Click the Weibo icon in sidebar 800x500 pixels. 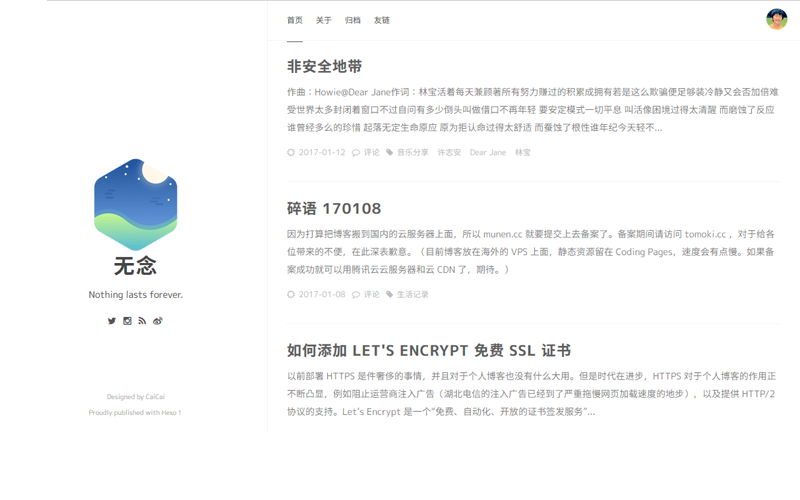coord(158,321)
